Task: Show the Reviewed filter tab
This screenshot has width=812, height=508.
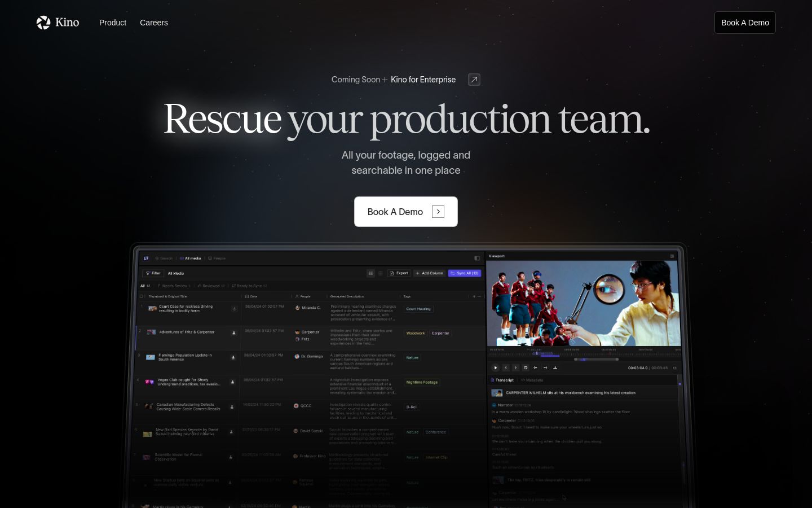Action: (x=211, y=286)
